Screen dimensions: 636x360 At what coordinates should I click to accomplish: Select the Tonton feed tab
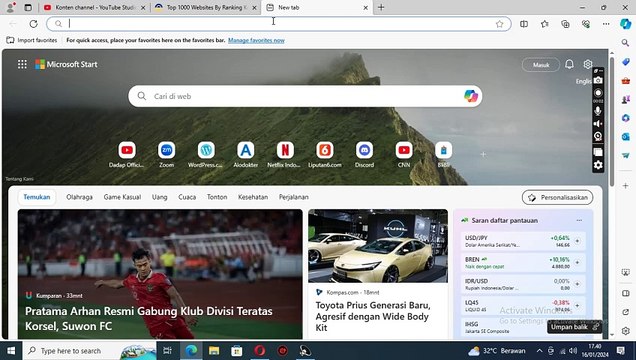tap(217, 197)
